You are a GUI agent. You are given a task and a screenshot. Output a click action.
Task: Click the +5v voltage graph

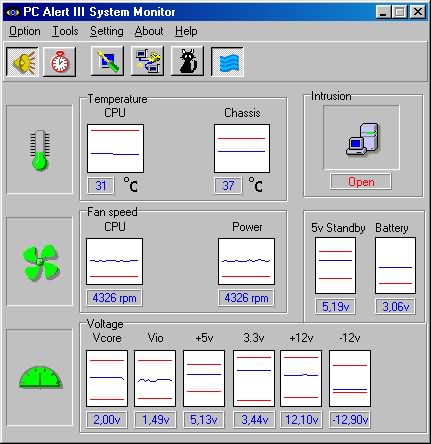204,378
